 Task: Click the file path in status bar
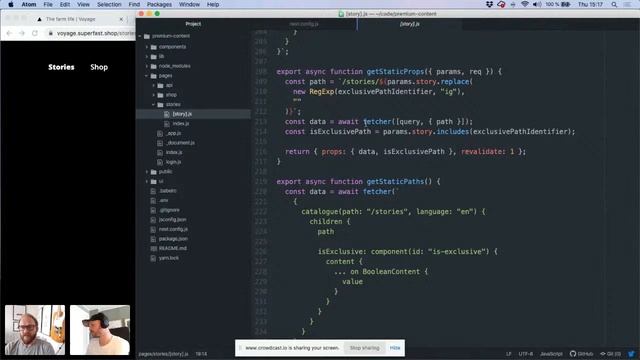163,354
